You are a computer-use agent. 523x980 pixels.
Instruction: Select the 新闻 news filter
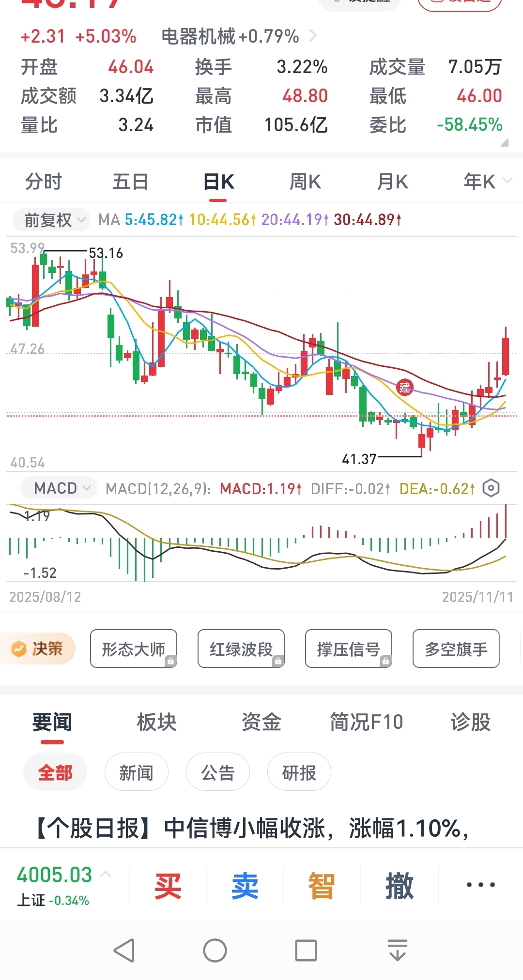pos(136,772)
